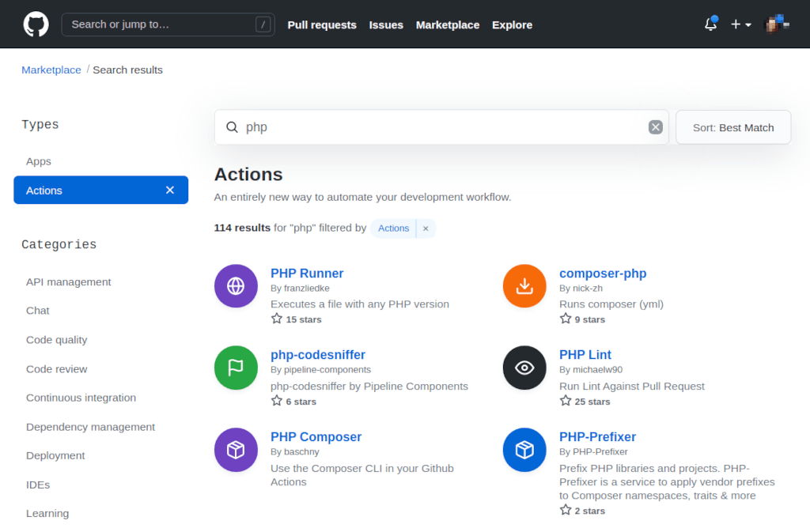Click the 'Actions' results heading
Viewport: 810px width, 532px height.
coord(248,174)
